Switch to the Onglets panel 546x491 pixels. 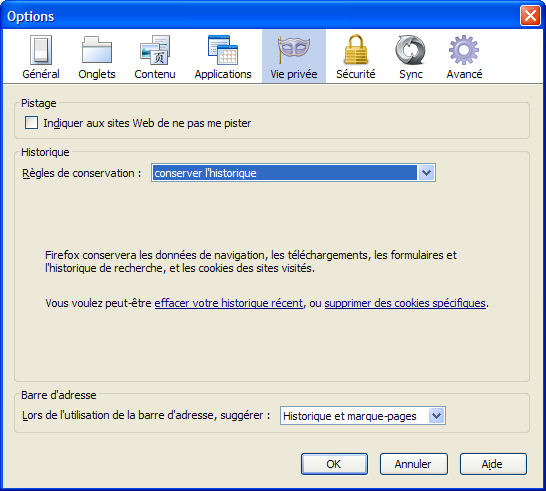(x=97, y=57)
